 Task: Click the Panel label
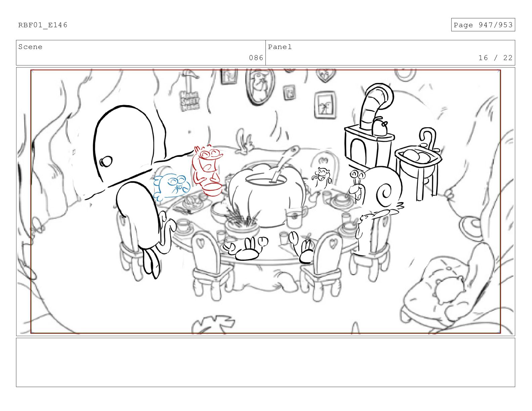[280, 47]
